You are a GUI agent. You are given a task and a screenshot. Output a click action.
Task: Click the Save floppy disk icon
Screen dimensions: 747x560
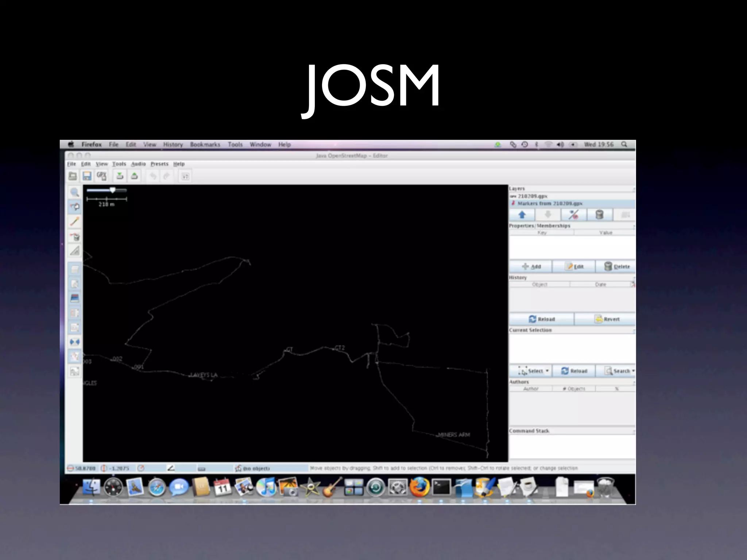87,176
